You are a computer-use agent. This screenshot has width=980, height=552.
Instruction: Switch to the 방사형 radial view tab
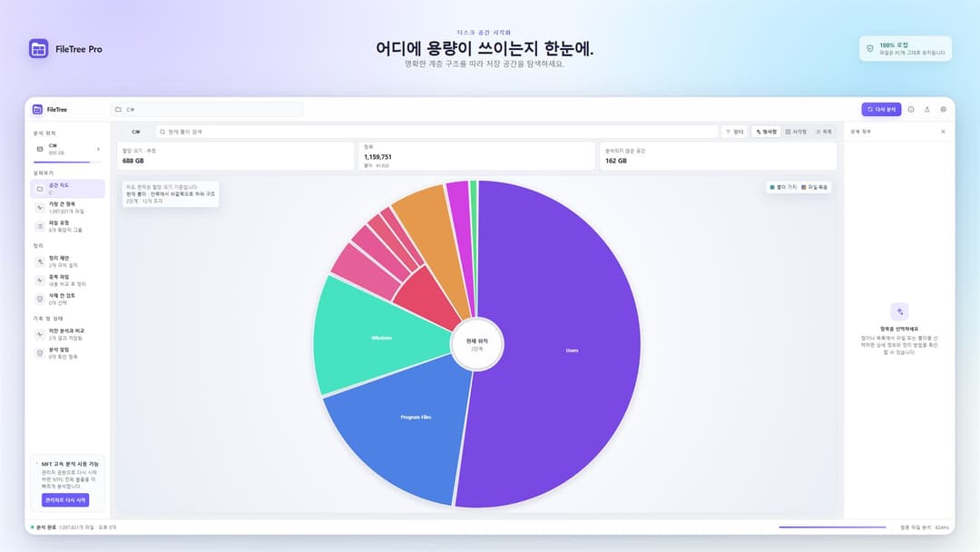click(x=766, y=132)
